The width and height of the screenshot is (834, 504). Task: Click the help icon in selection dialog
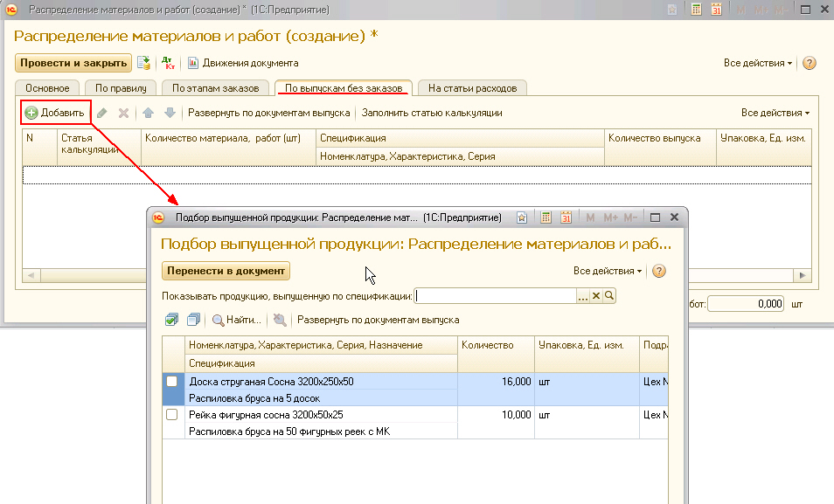(659, 271)
